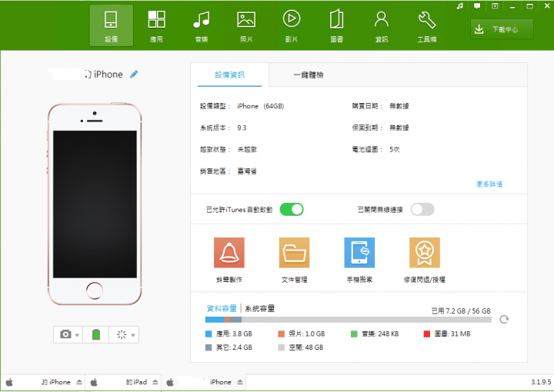Open the 照片 (Photos) section
Image resolution: width=554 pixels, height=392 pixels.
(246, 25)
